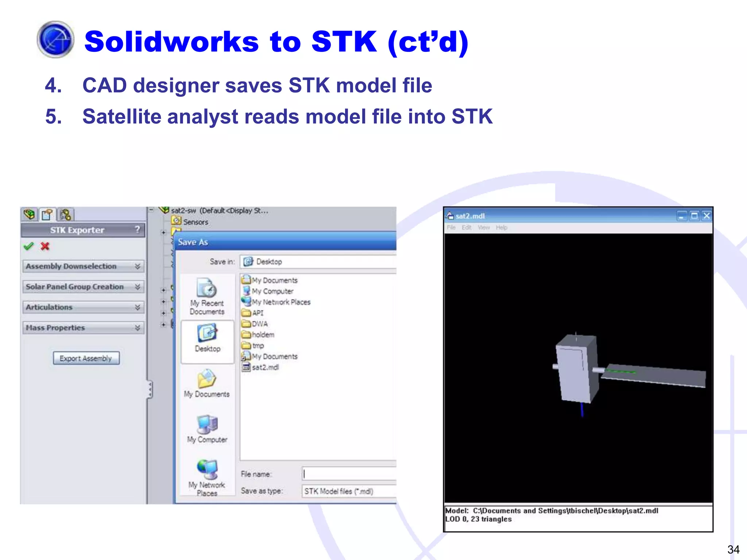
Task: Click the Model path status text
Action: [551, 511]
